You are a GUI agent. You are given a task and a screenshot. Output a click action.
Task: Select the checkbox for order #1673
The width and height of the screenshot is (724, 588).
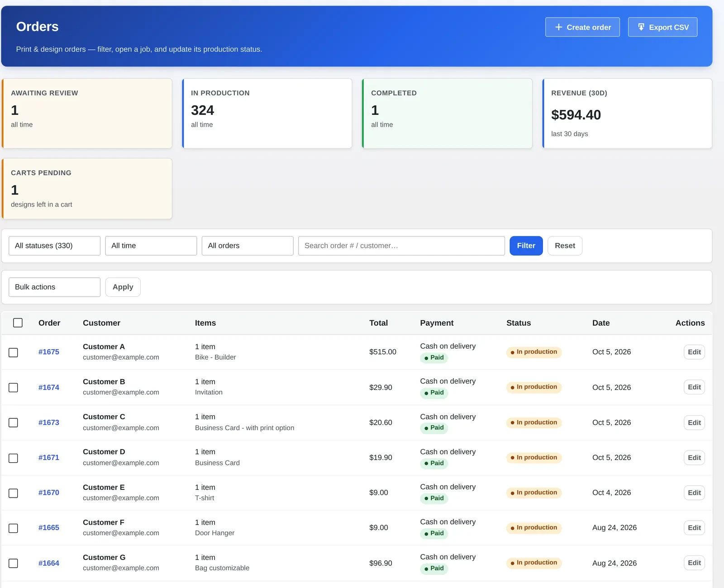click(14, 422)
